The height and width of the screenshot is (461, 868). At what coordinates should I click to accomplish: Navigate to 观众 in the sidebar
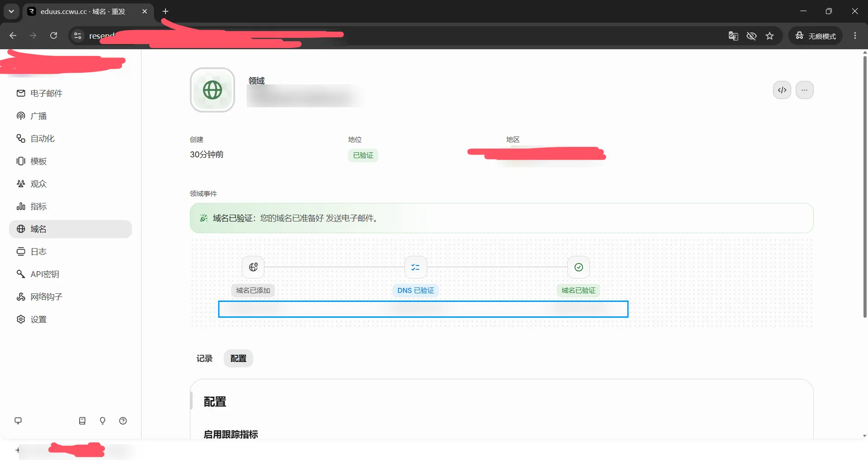pyautogui.click(x=71, y=184)
